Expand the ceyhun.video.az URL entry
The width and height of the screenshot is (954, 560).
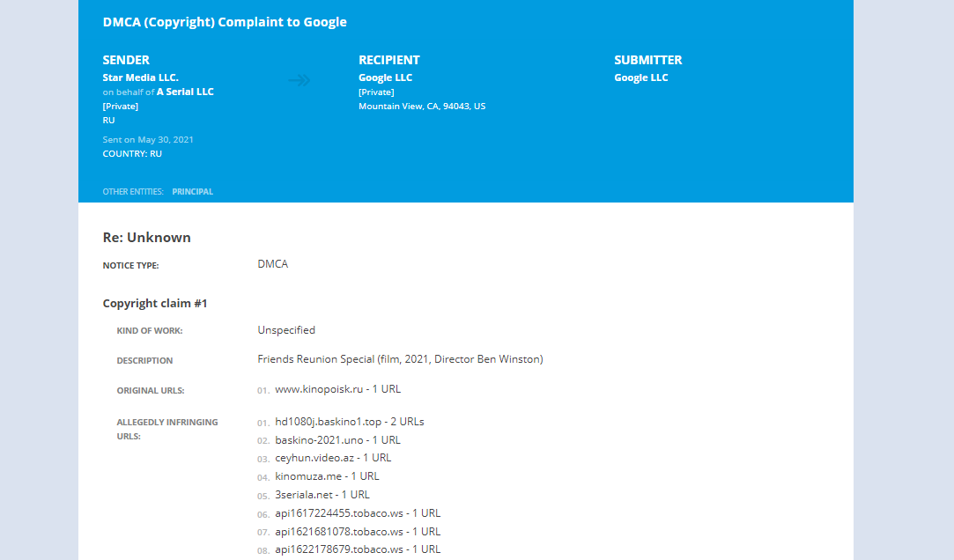pos(333,458)
